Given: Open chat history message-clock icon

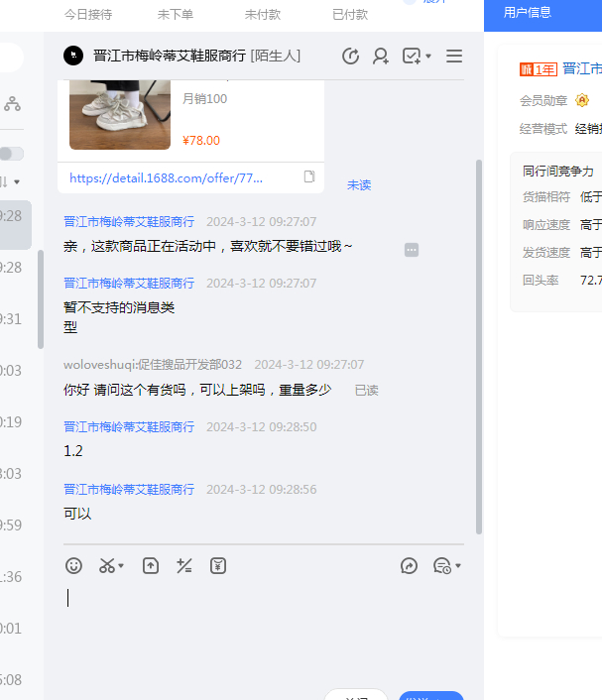Looking at the screenshot, I should pyautogui.click(x=442, y=565).
